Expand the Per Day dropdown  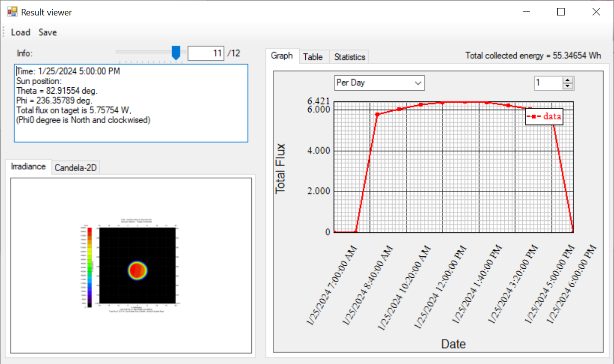pos(379,83)
